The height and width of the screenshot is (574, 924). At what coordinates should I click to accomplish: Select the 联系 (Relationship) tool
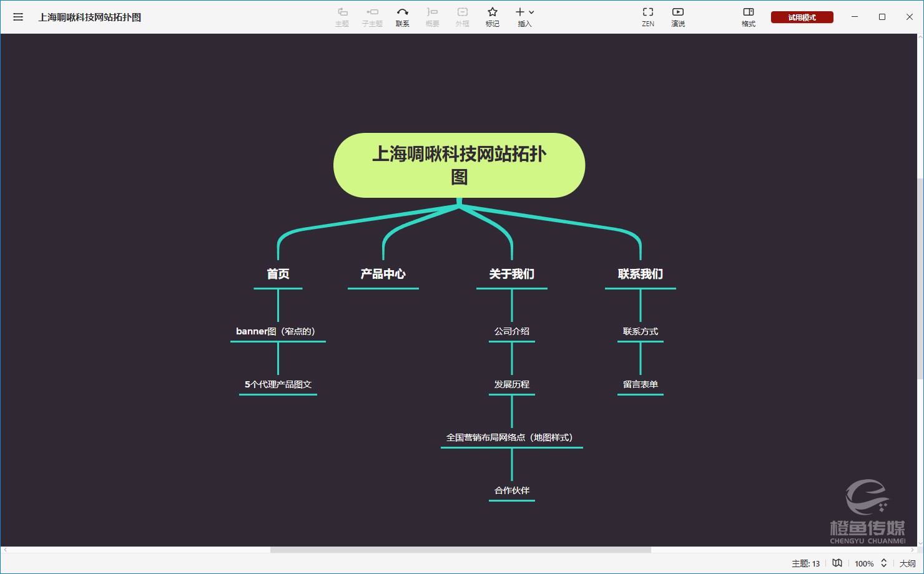(x=403, y=17)
